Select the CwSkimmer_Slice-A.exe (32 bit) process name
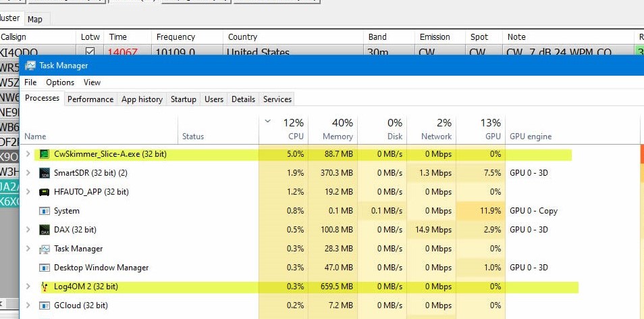The height and width of the screenshot is (319, 644). coord(110,154)
